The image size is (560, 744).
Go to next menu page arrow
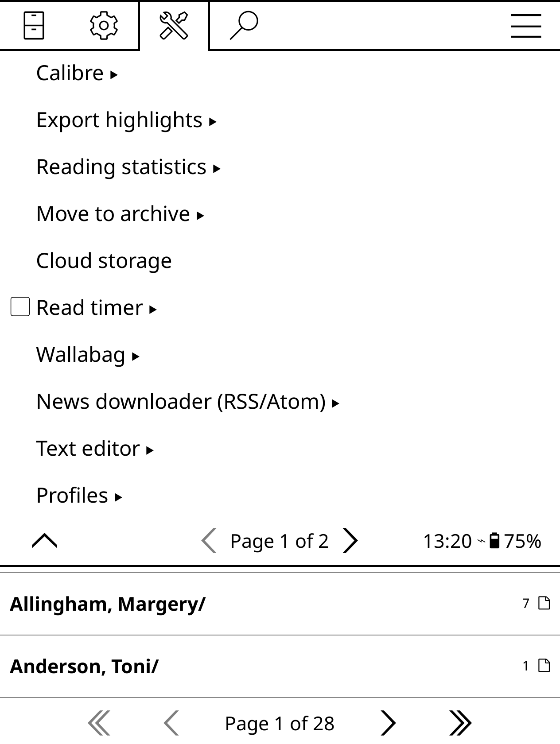(x=350, y=541)
